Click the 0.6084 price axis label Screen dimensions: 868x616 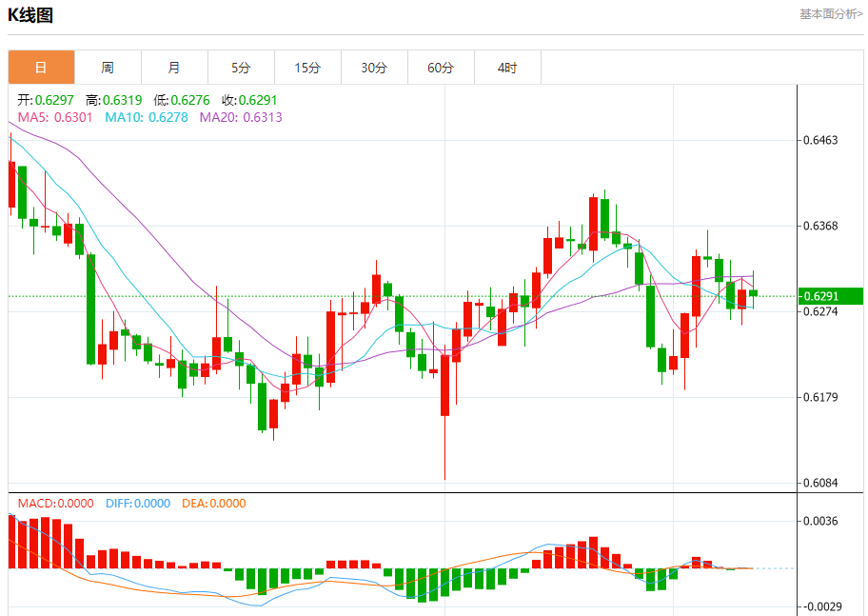coord(820,483)
